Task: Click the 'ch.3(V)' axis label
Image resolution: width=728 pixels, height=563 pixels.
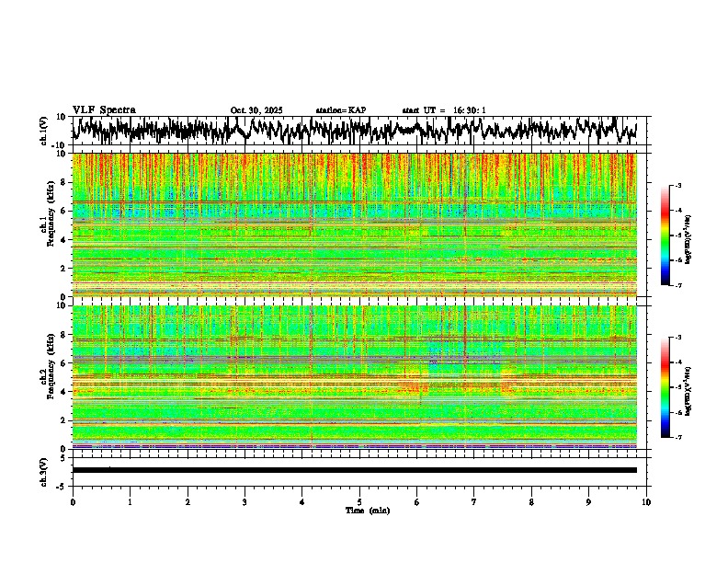Action: click(44, 472)
